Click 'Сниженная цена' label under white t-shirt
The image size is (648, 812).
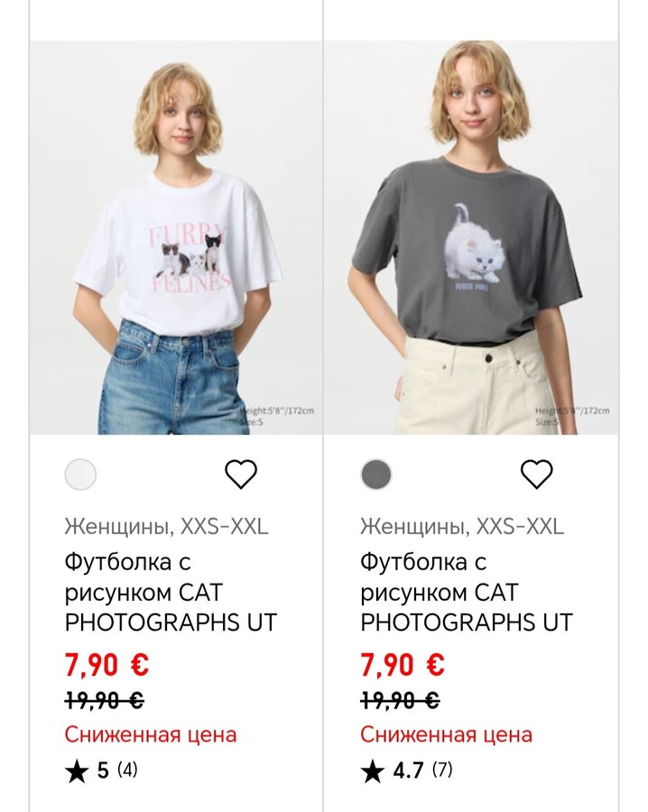click(x=151, y=734)
